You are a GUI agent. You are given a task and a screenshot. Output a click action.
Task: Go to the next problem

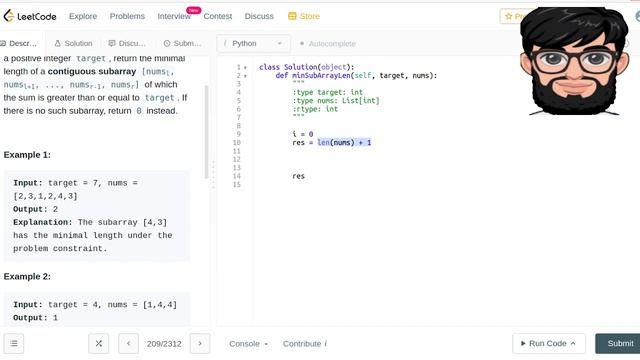click(x=200, y=344)
